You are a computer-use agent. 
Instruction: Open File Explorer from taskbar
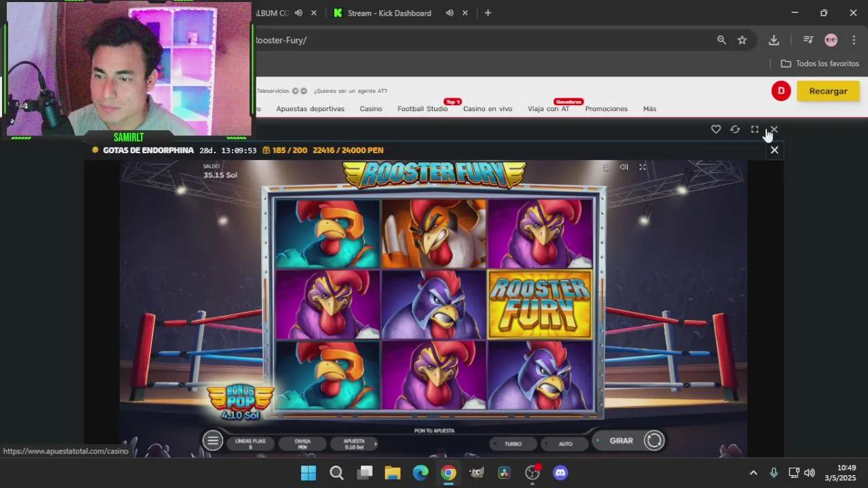click(393, 472)
